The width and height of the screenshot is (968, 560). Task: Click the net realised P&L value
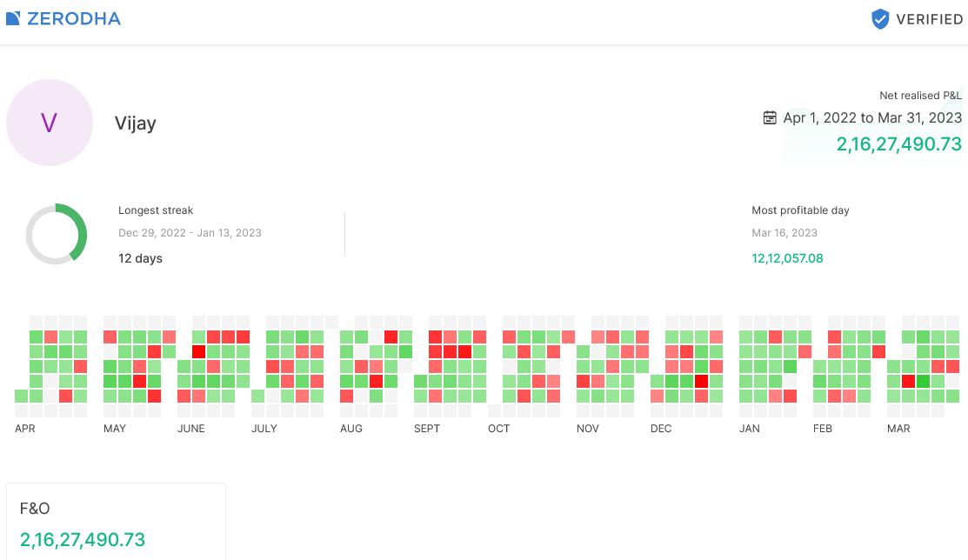click(899, 144)
